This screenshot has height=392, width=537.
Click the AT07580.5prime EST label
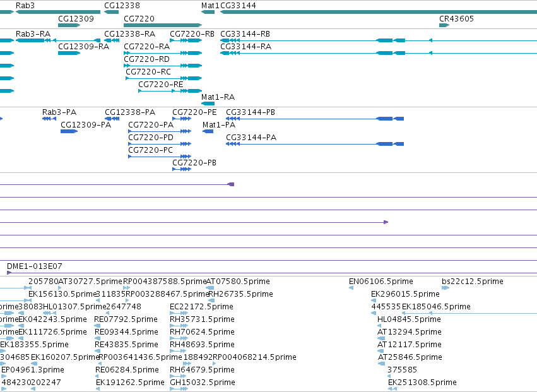pos(238,282)
